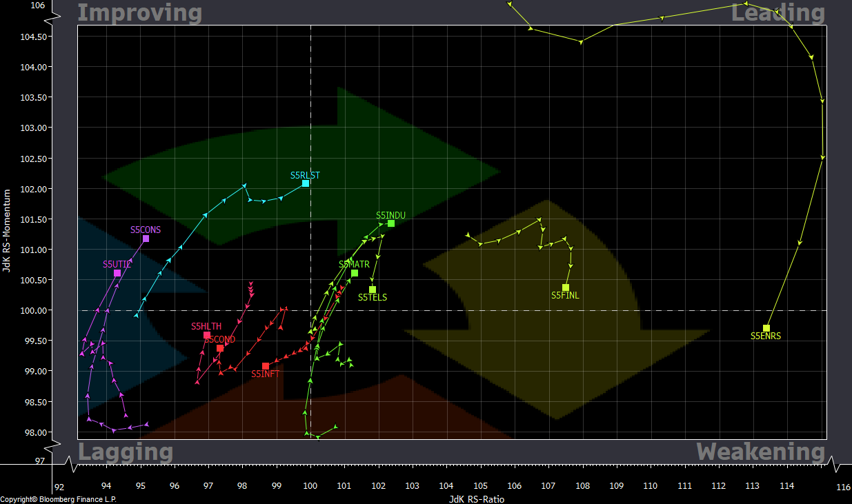Select the red S5INFT square marker
This screenshot has width=852, height=504.
click(x=266, y=366)
